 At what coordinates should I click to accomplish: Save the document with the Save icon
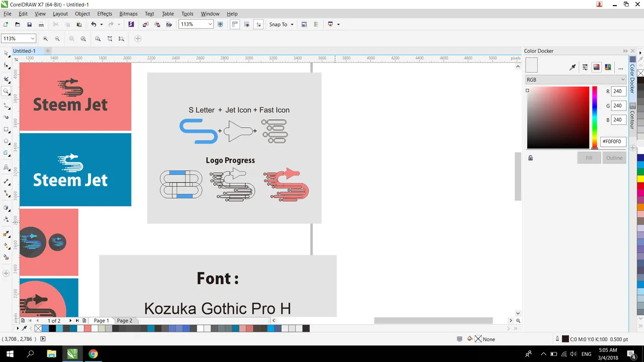(x=29, y=24)
